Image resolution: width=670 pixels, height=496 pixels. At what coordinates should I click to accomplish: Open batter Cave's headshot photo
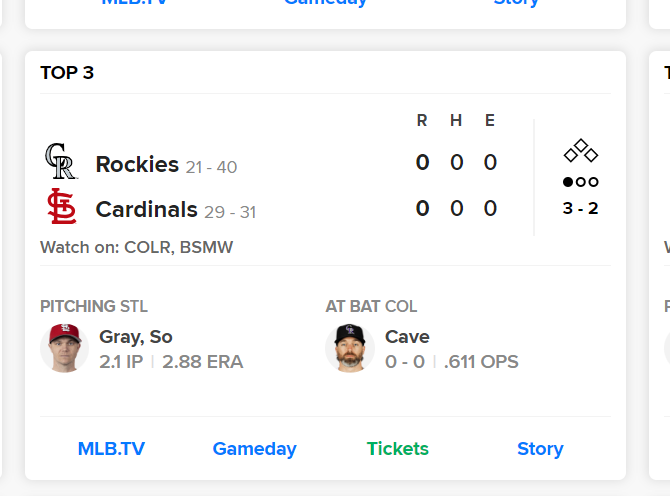pos(350,348)
